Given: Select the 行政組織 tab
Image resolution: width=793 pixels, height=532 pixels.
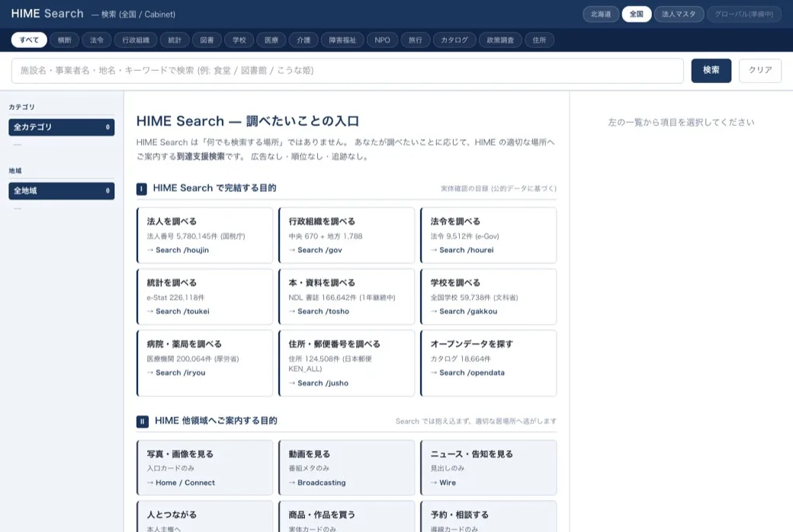Looking at the screenshot, I should coord(136,40).
